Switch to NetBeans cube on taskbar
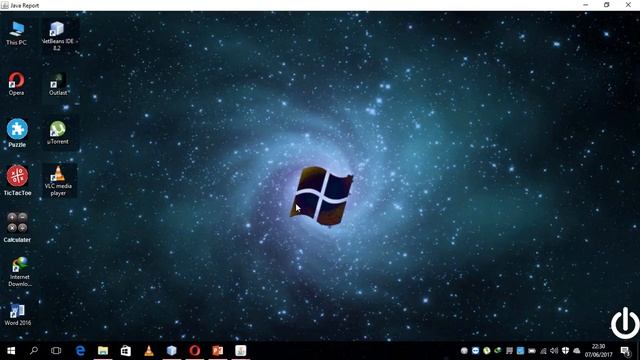 coord(172,351)
